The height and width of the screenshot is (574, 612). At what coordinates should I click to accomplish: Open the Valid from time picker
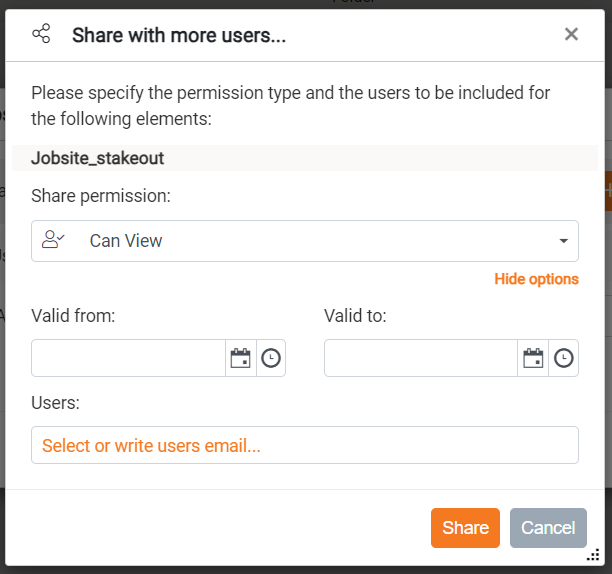(271, 358)
